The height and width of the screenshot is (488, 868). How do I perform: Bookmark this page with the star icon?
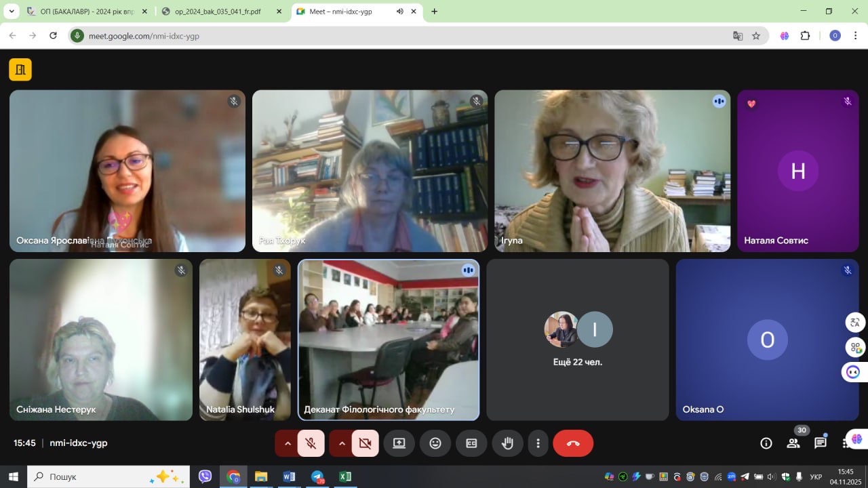756,36
